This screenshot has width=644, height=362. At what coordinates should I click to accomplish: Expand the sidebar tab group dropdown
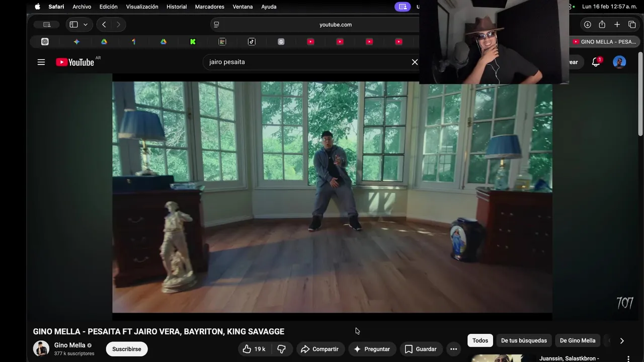pyautogui.click(x=86, y=24)
